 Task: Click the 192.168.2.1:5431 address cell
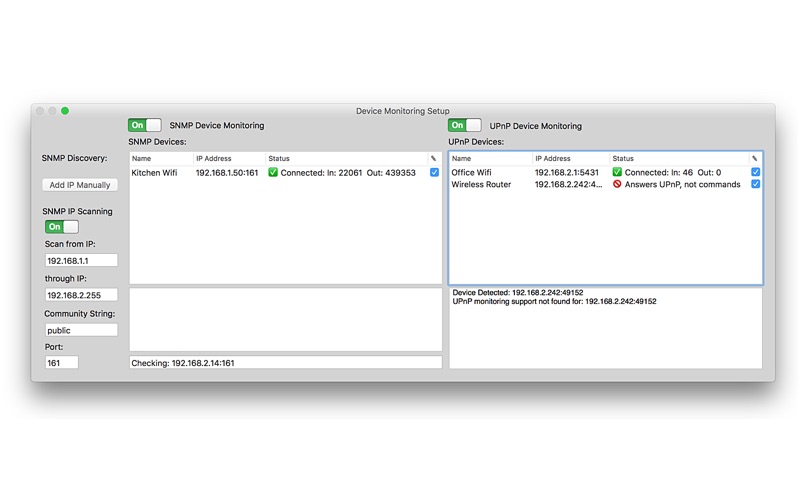click(566, 172)
